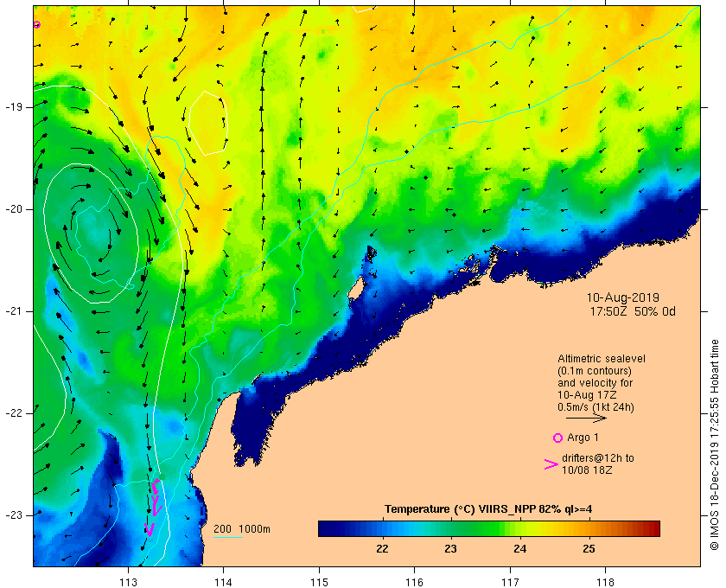Click the longitude label 117

point(510,582)
